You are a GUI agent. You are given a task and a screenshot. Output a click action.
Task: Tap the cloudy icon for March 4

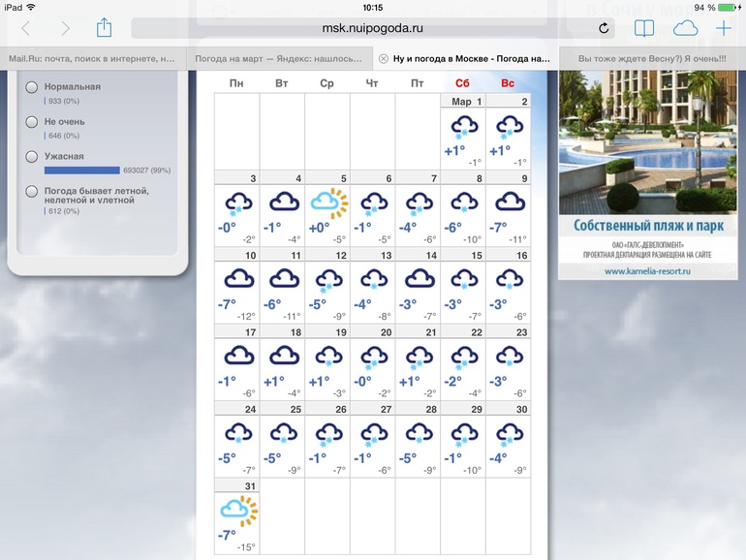coord(284,202)
